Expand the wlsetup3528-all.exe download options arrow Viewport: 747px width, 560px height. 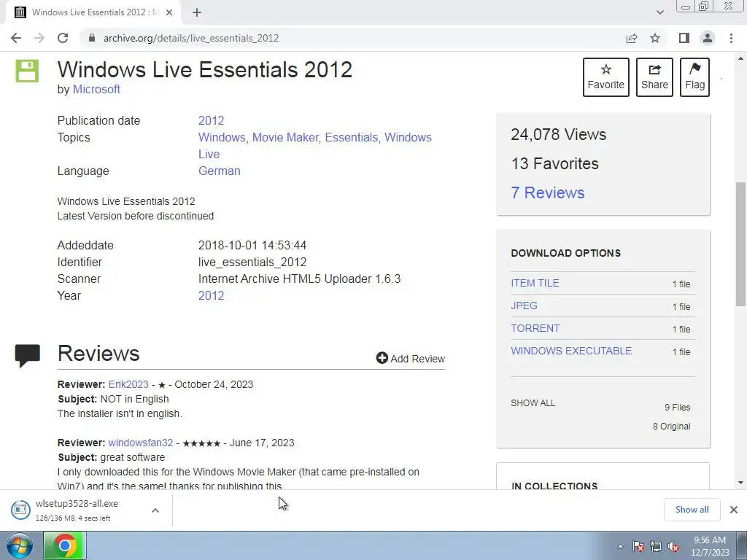[x=155, y=510]
